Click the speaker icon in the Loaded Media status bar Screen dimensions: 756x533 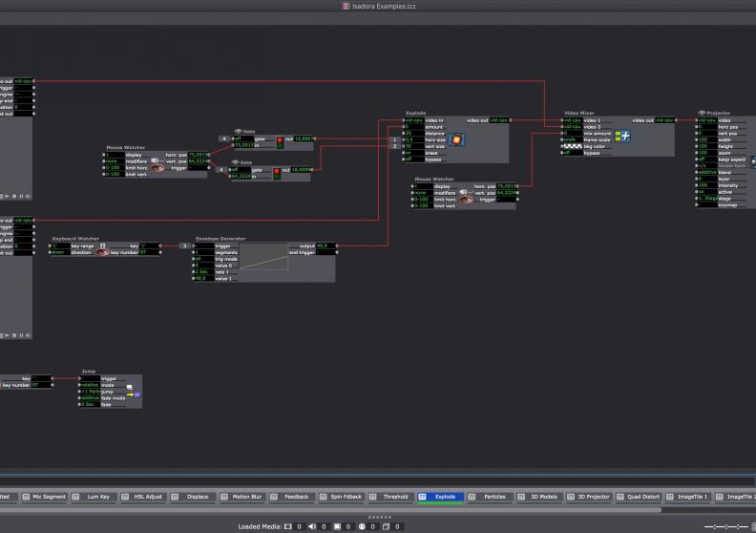(312, 526)
